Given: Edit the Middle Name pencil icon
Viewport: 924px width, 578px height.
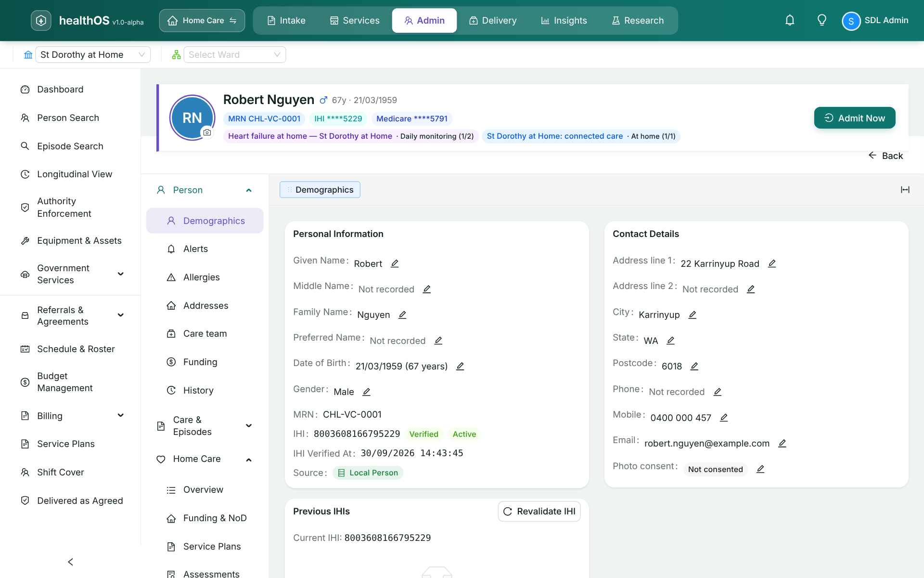Looking at the screenshot, I should [x=427, y=289].
